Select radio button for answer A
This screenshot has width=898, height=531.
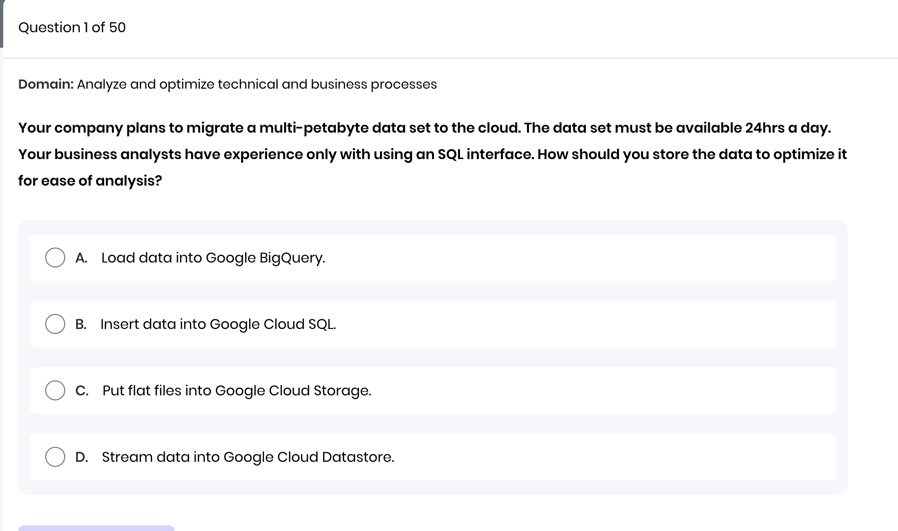coord(55,258)
